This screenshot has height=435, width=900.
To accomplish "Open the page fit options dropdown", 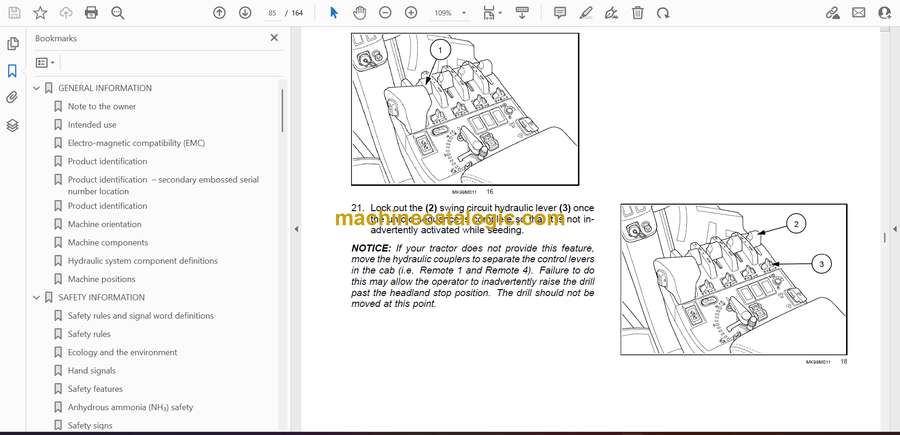I will coord(492,13).
